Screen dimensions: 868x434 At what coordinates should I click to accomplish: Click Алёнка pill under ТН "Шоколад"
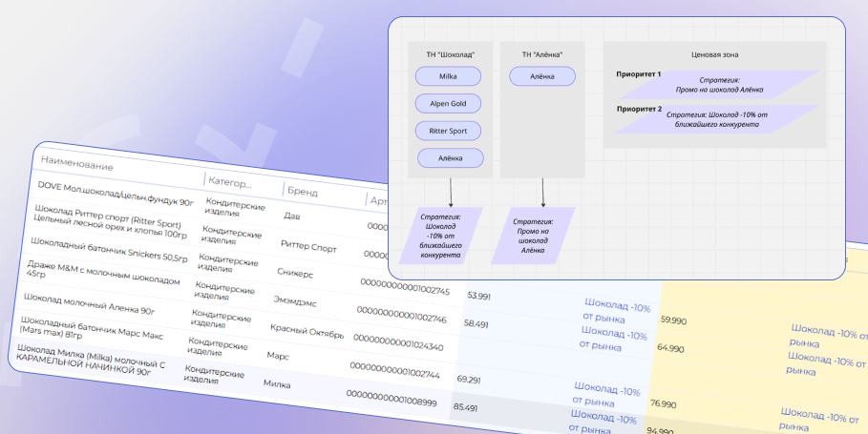[x=450, y=158]
